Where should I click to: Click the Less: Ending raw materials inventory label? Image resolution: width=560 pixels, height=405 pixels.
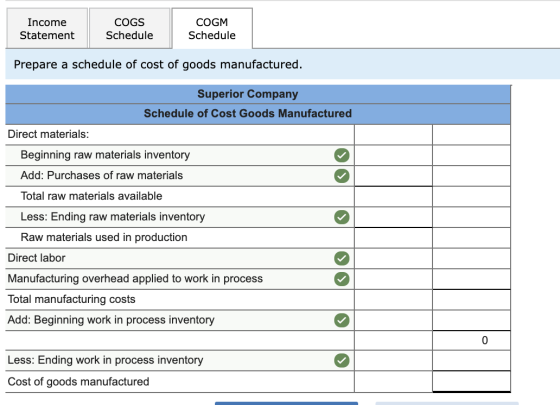pos(112,217)
